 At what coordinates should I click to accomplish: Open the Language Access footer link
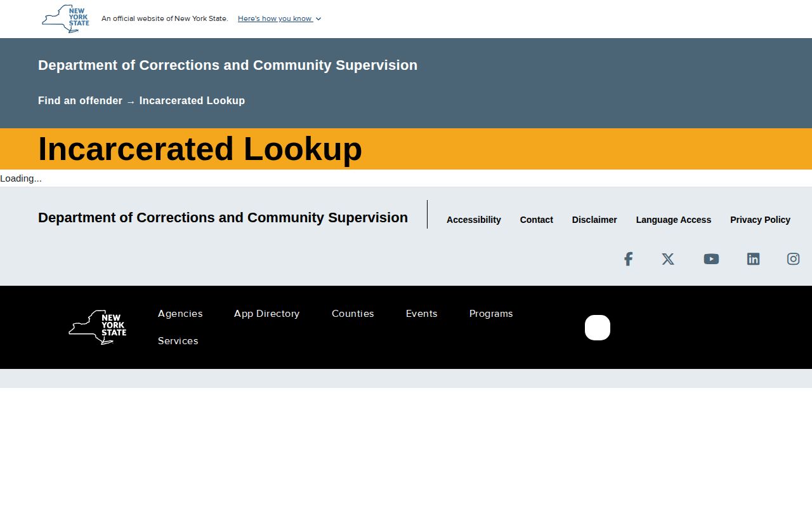coord(674,220)
